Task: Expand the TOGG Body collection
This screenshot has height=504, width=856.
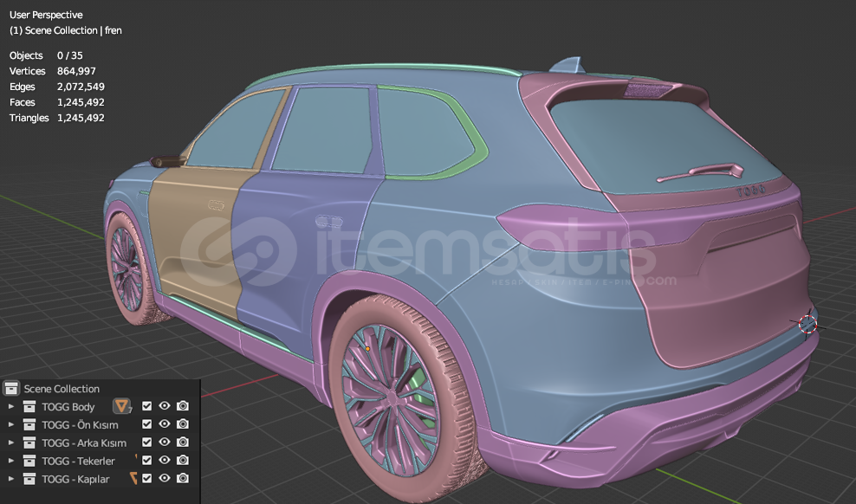Action: pyautogui.click(x=11, y=407)
